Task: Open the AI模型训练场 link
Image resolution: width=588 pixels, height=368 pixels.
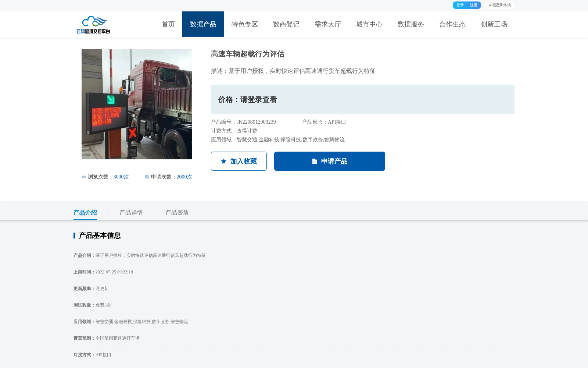Action: [x=499, y=5]
